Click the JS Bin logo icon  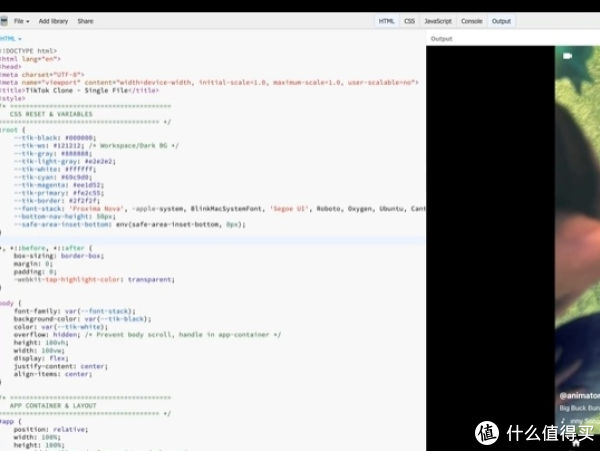click(x=5, y=20)
